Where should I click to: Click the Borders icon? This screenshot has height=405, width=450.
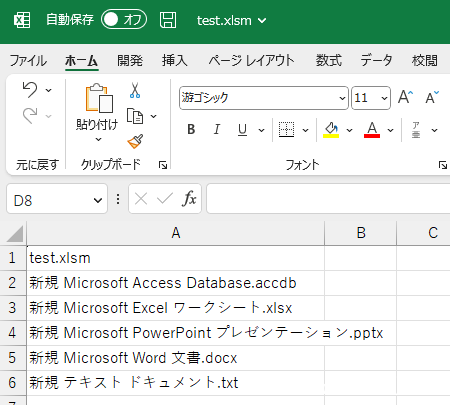point(286,130)
